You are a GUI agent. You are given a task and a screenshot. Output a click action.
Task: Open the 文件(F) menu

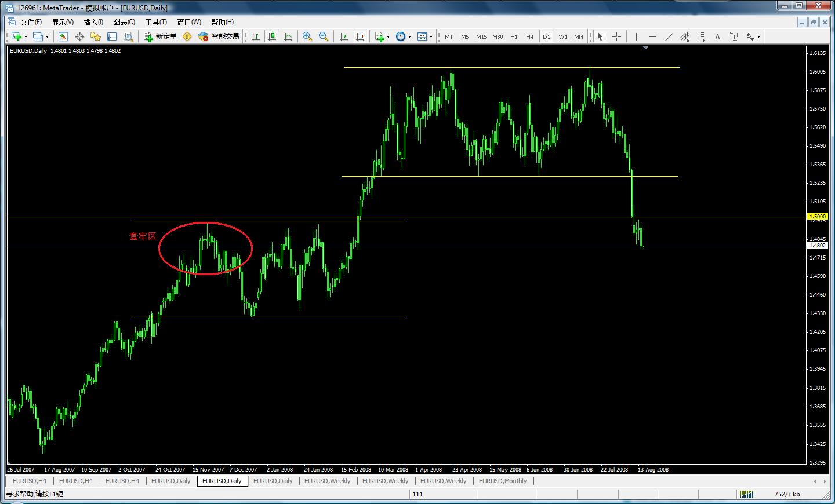[x=31, y=22]
